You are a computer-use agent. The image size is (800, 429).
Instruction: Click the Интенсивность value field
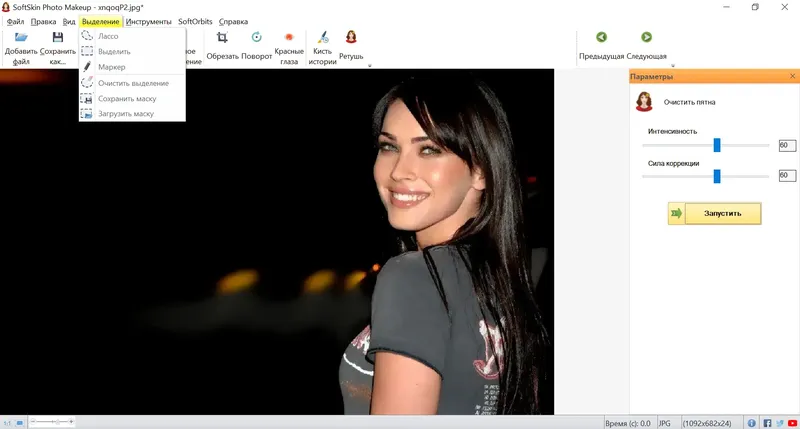[x=787, y=145]
